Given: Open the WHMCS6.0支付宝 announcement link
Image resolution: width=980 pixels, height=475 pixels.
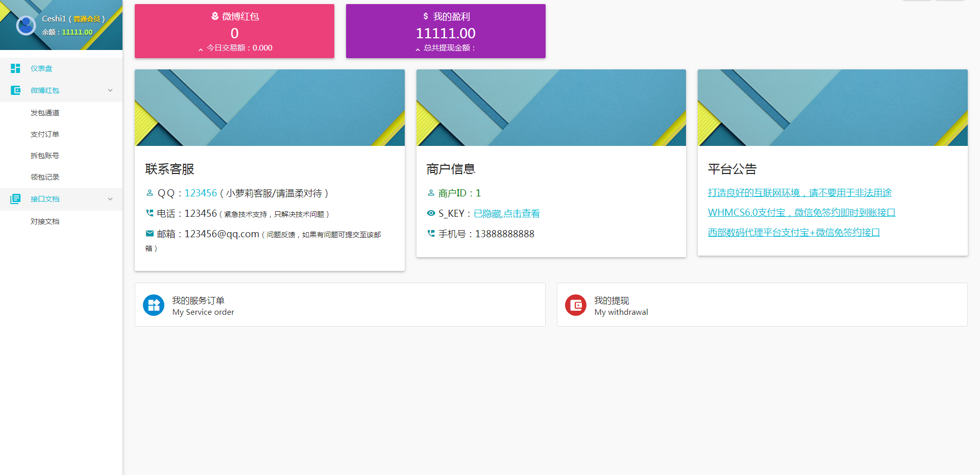Looking at the screenshot, I should pyautogui.click(x=801, y=213).
